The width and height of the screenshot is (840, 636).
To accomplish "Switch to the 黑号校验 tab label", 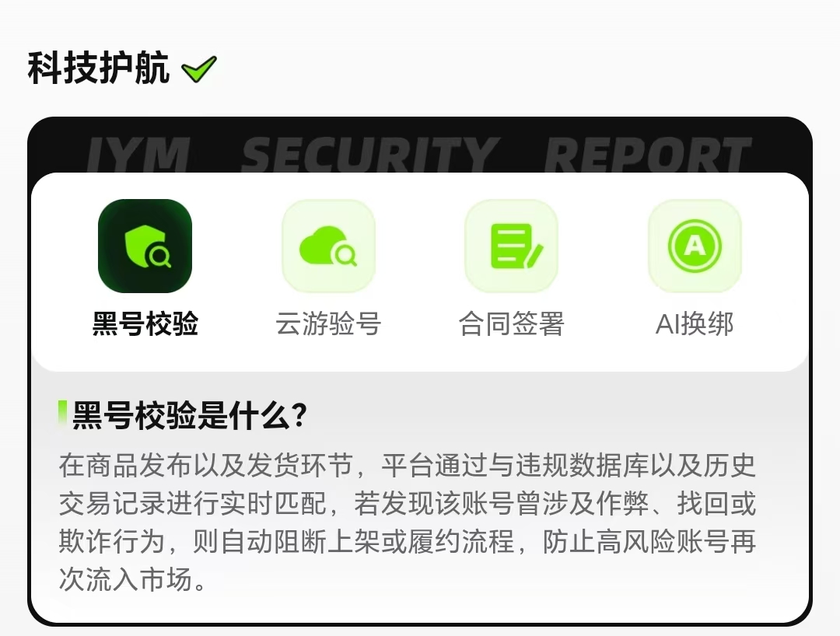I will (145, 324).
